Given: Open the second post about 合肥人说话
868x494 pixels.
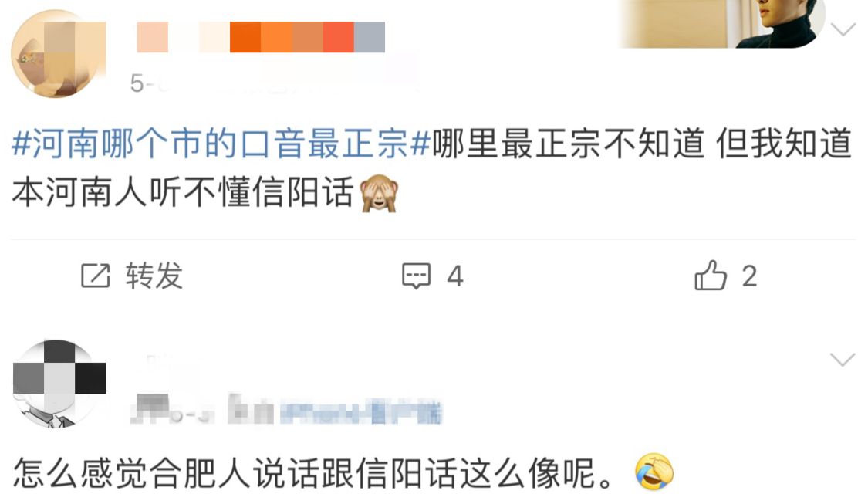Looking at the screenshot, I should (x=343, y=473).
